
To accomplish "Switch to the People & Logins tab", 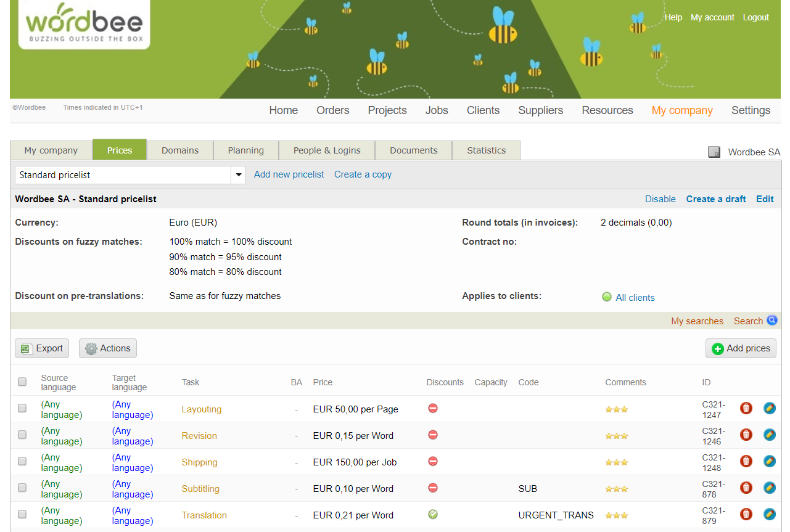I will (x=327, y=150).
